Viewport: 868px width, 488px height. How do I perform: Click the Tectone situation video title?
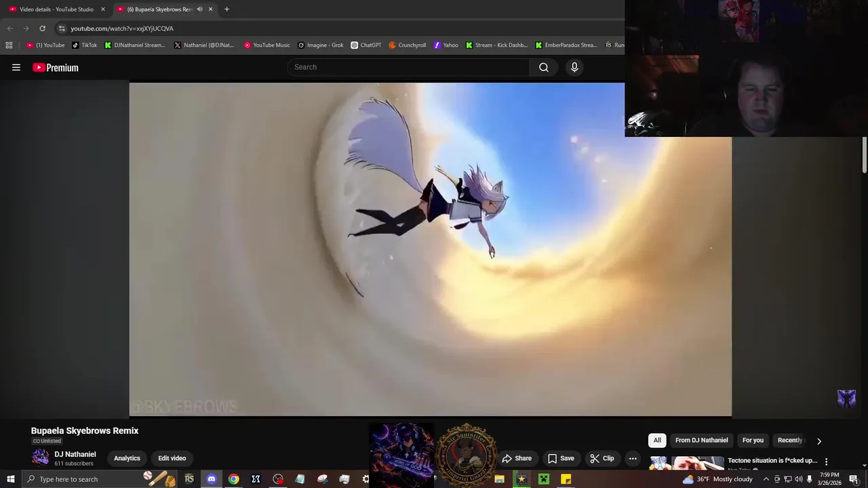click(772, 461)
